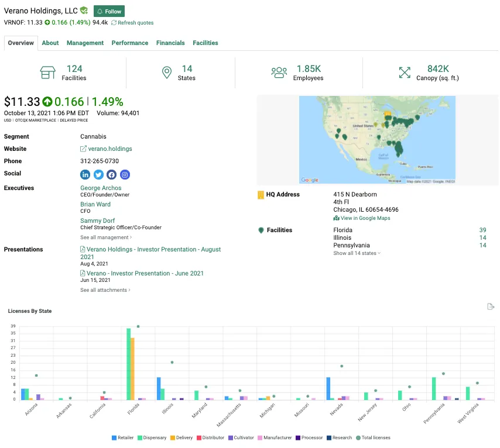Expand Show all 14 states
This screenshot has height=448, width=500.
(x=357, y=253)
